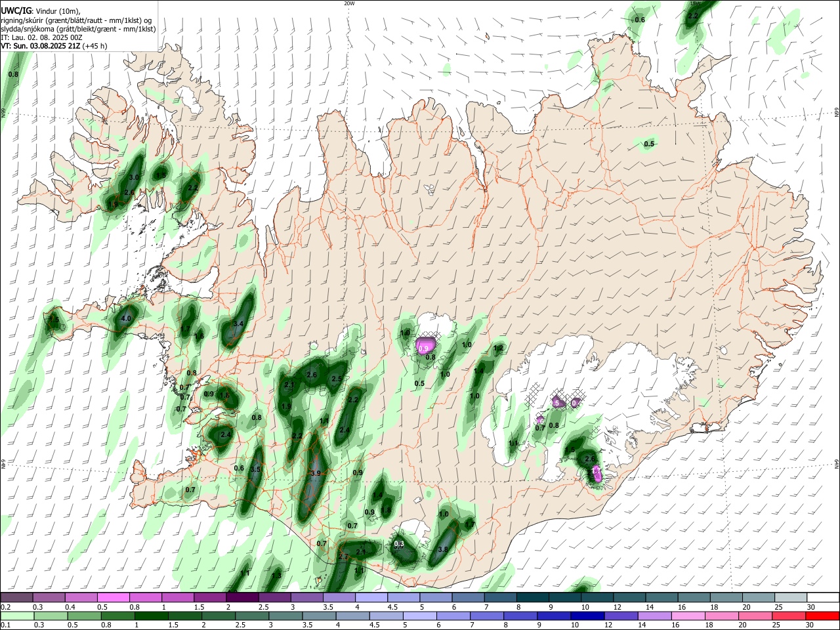Viewport: 840px width, 630px height.
Task: Click the 0.3 value on the southern glacier
Action: (x=399, y=544)
